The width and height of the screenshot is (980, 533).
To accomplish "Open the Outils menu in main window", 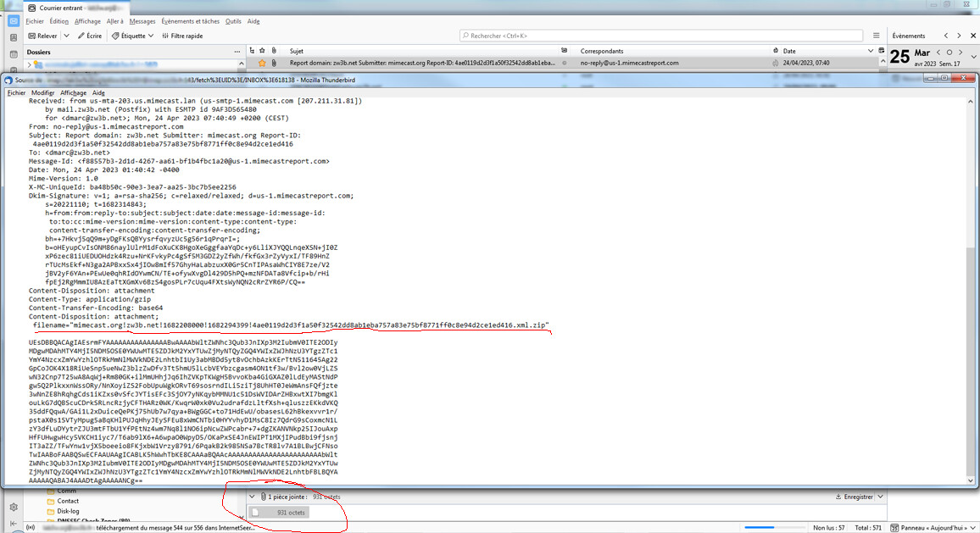I will click(x=233, y=21).
